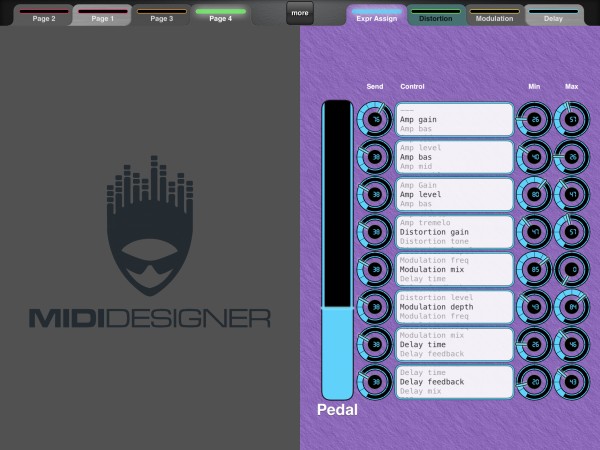Open the Expr Assign tab
Screen dimensions: 600x450
[x=377, y=15]
